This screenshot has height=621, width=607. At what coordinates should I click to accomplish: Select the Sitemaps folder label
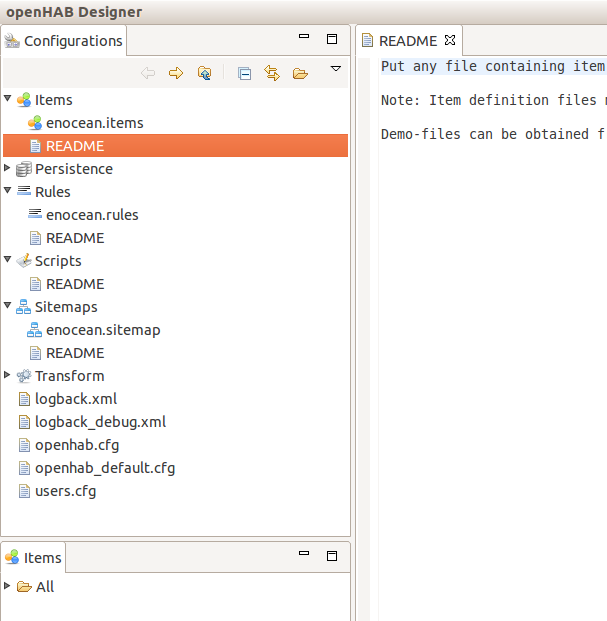tap(66, 307)
